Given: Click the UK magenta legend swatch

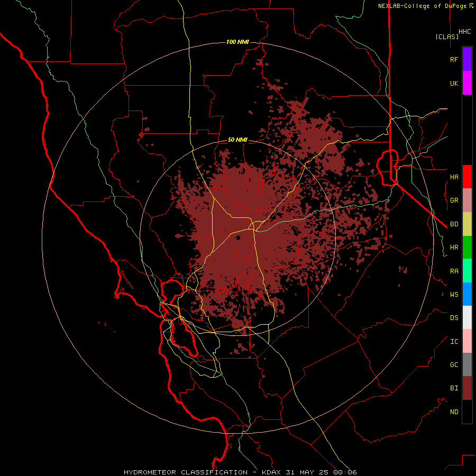Looking at the screenshot, I should 467,83.
